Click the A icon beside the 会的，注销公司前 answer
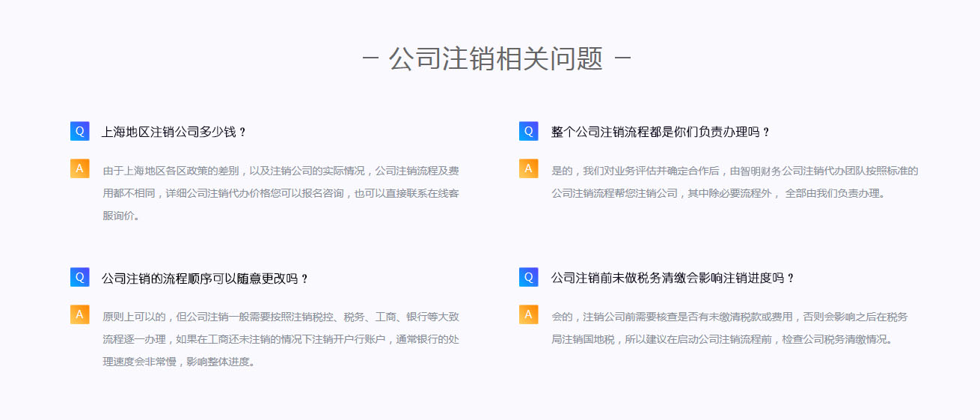This screenshot has height=420, width=980. click(x=528, y=314)
